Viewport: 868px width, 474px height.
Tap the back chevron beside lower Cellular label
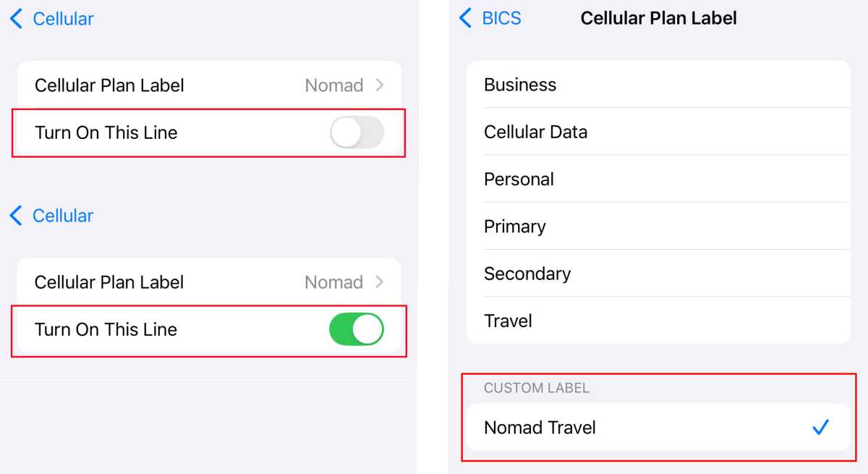(x=16, y=215)
